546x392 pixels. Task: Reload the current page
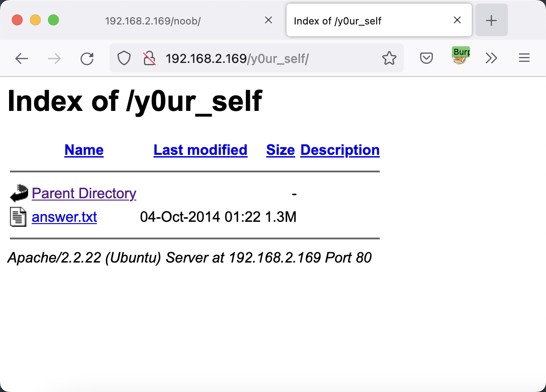[87, 58]
